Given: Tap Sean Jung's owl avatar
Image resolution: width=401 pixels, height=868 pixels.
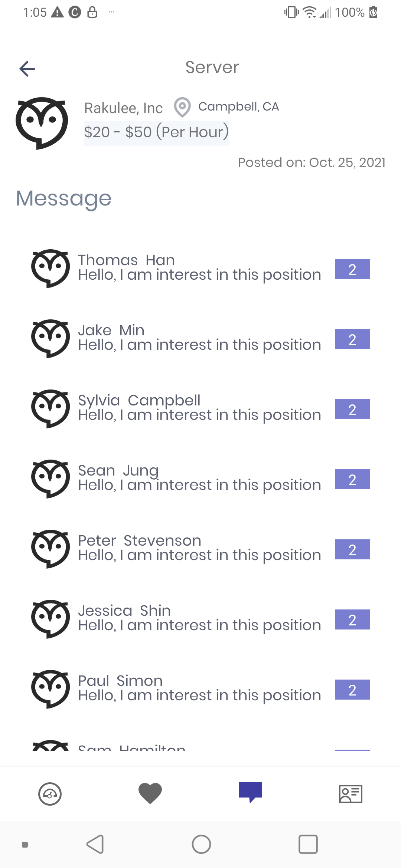Looking at the screenshot, I should (50, 479).
